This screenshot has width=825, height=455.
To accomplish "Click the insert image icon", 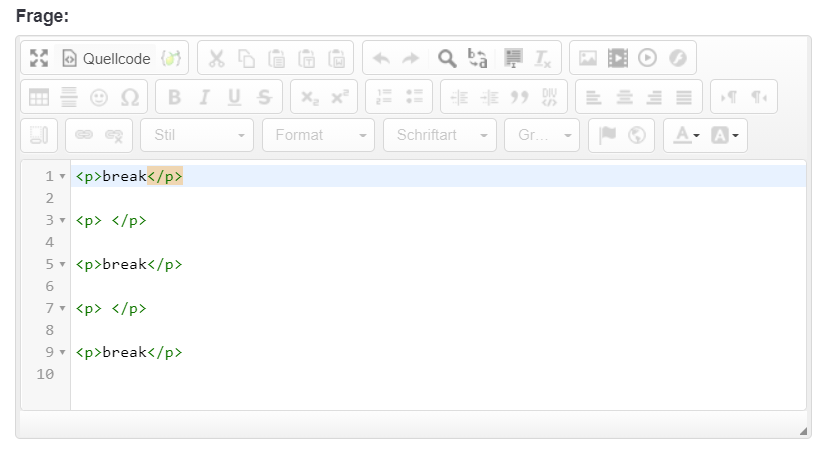I will tap(588, 58).
